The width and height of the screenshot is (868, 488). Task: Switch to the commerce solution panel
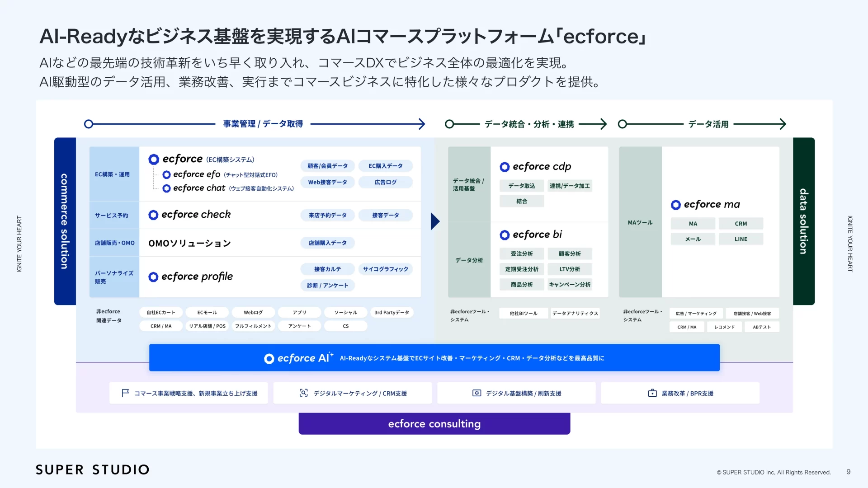coord(65,221)
